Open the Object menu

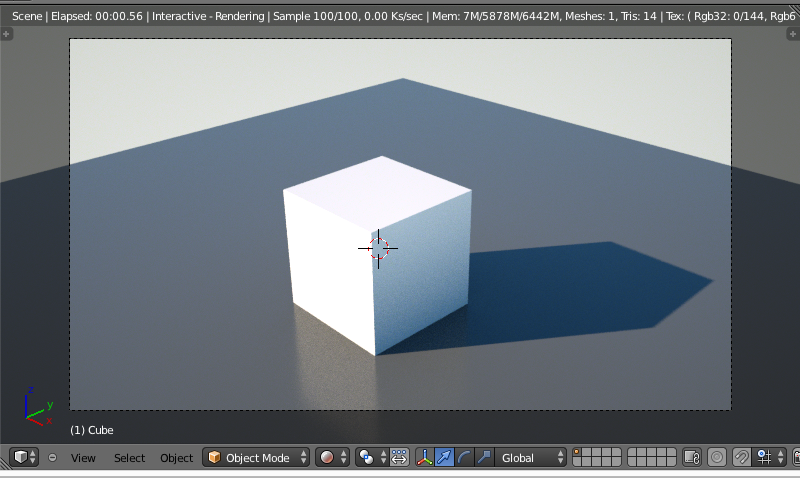click(177, 458)
